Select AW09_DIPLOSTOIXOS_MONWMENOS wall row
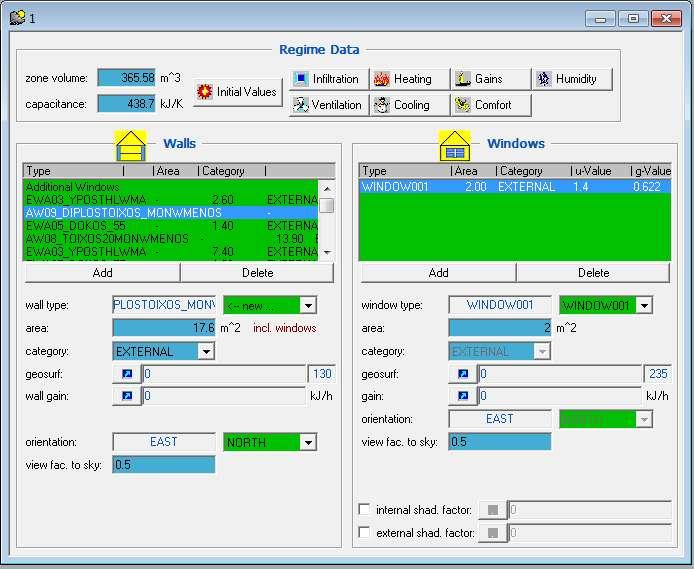Screen dimensions: 694x569 pyautogui.click(x=170, y=213)
